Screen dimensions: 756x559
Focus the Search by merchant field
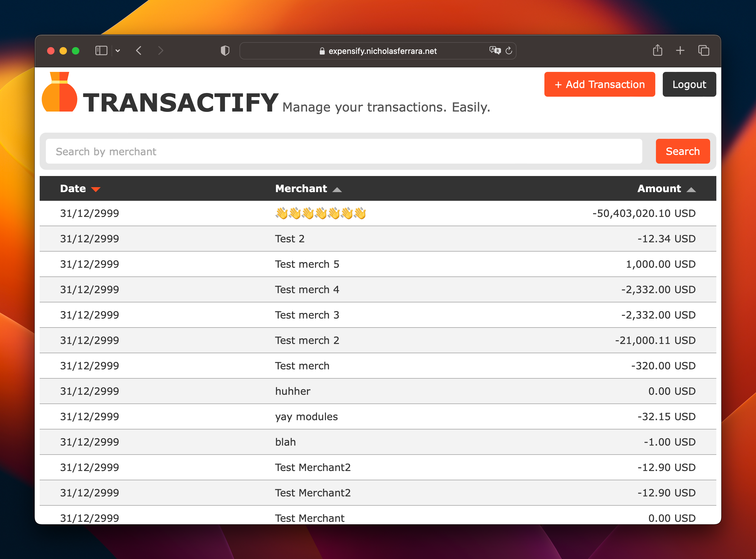click(343, 151)
